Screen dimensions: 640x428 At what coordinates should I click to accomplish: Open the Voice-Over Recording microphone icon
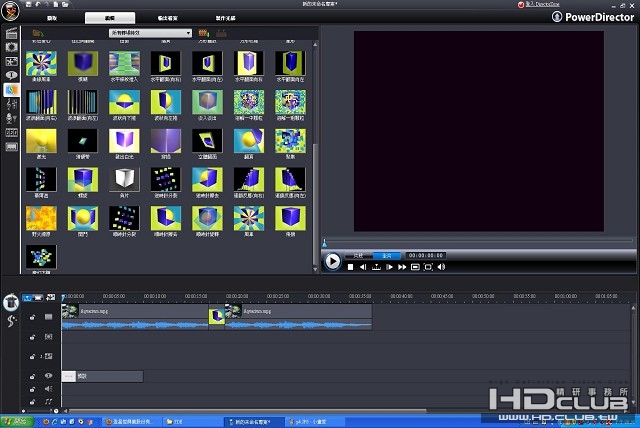11,118
